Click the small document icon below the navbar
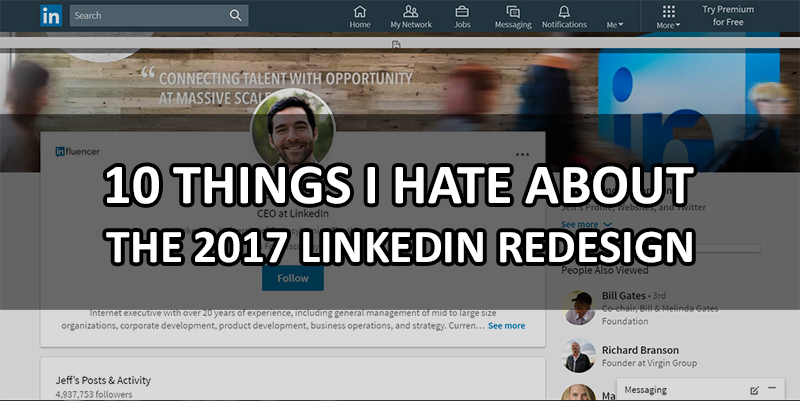This screenshot has height=401, width=800. [x=396, y=45]
